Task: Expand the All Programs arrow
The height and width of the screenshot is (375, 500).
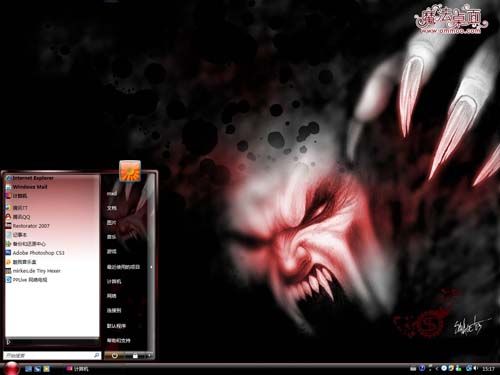Action: coord(9,342)
